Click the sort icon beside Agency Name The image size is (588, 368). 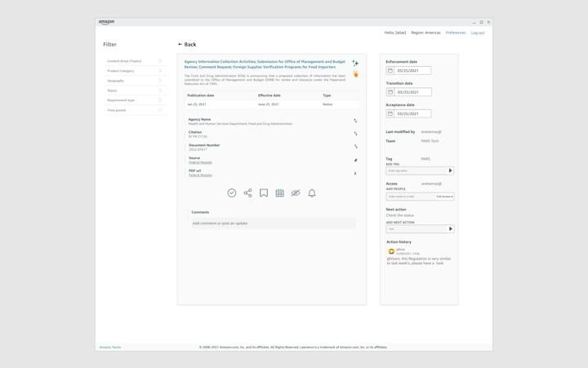(x=355, y=121)
